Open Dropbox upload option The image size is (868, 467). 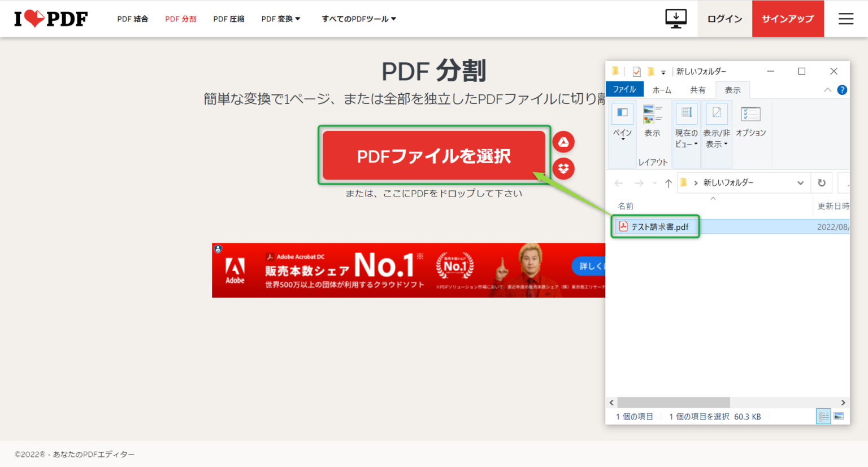[x=563, y=169]
